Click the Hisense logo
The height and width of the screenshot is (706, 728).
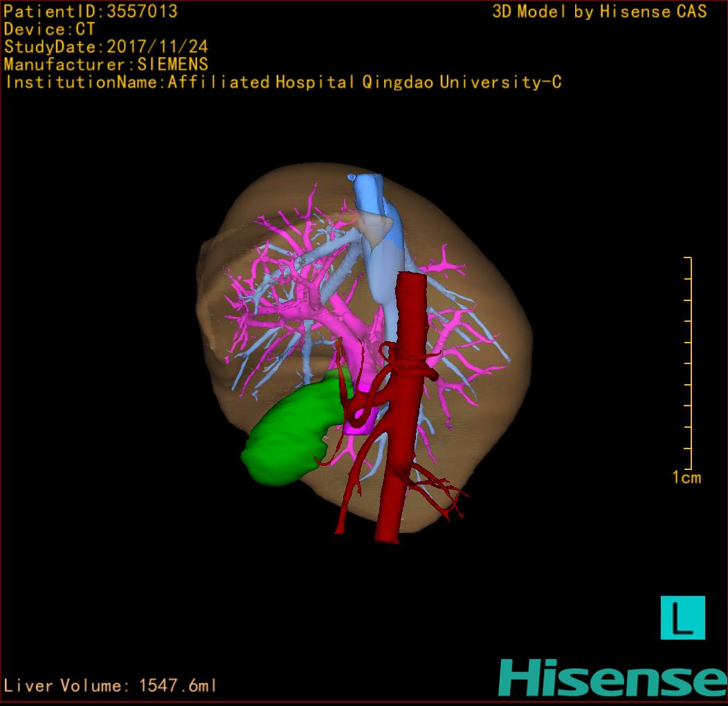pos(612,678)
